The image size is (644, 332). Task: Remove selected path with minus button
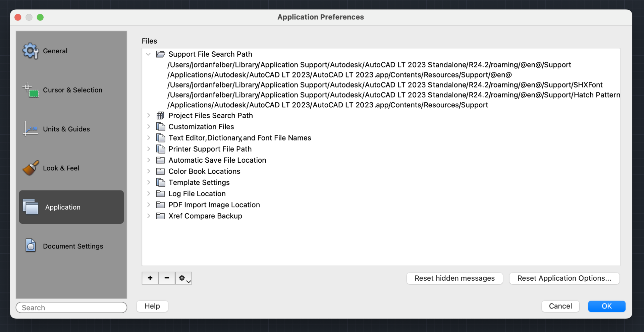point(167,278)
